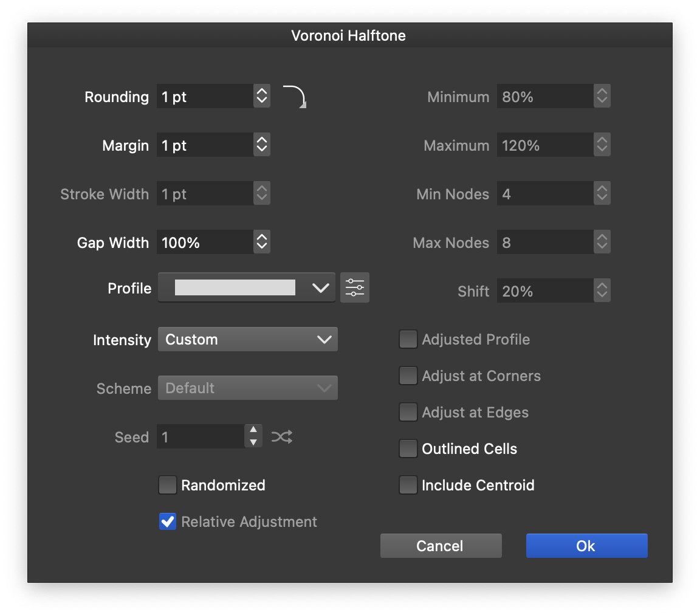700x615 pixels.
Task: Click the Seed stepper arrows
Action: tap(253, 436)
